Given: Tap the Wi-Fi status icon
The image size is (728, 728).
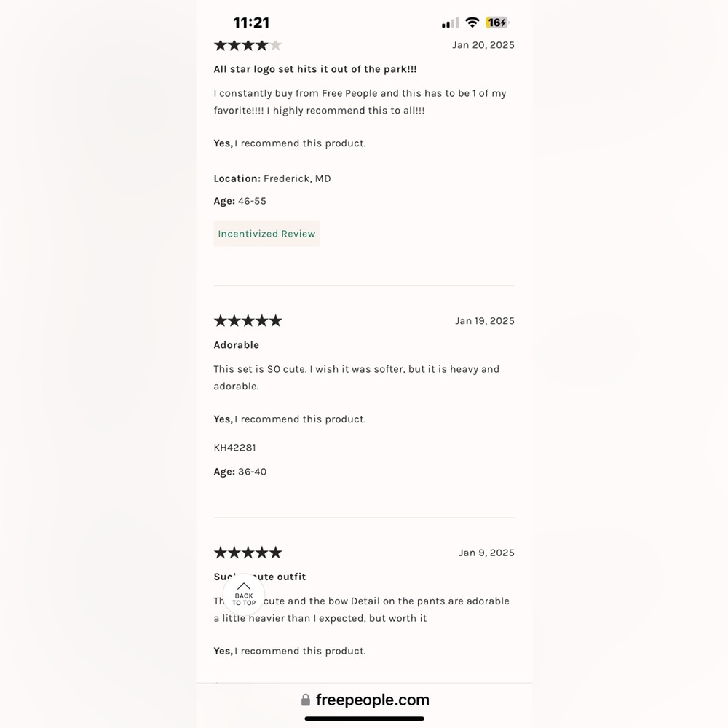Looking at the screenshot, I should [x=472, y=23].
